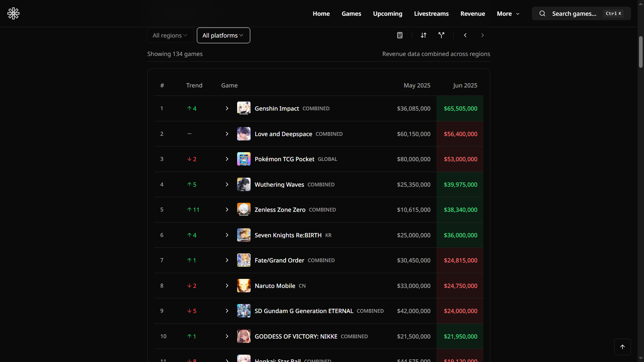Click the Love and Deepspace title link

coord(283,134)
